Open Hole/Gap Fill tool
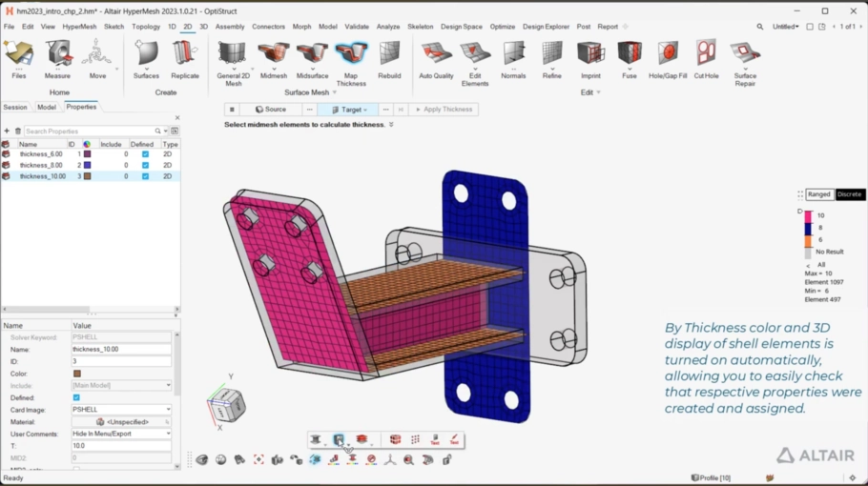Image resolution: width=868 pixels, height=486 pixels. click(x=668, y=60)
